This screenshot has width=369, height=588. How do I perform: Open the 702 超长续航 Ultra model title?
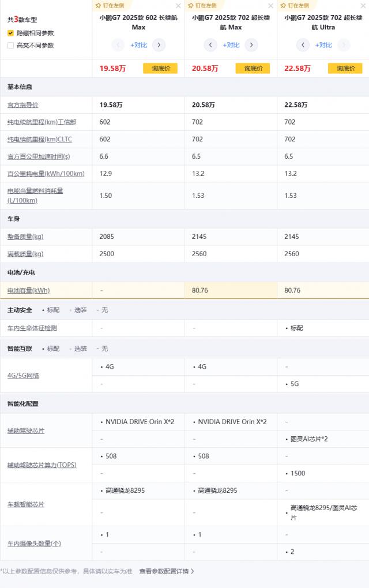[323, 23]
